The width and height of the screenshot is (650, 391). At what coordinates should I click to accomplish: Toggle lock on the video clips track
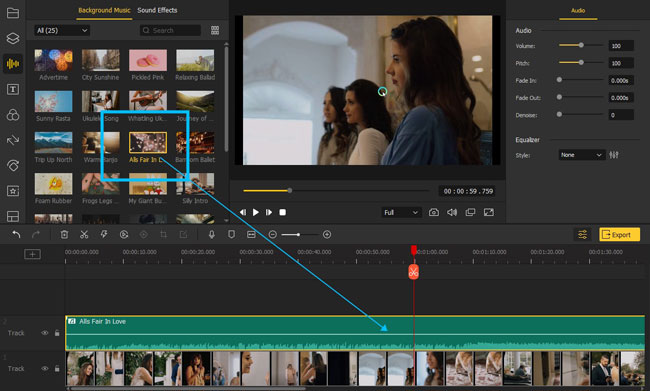[x=57, y=369]
